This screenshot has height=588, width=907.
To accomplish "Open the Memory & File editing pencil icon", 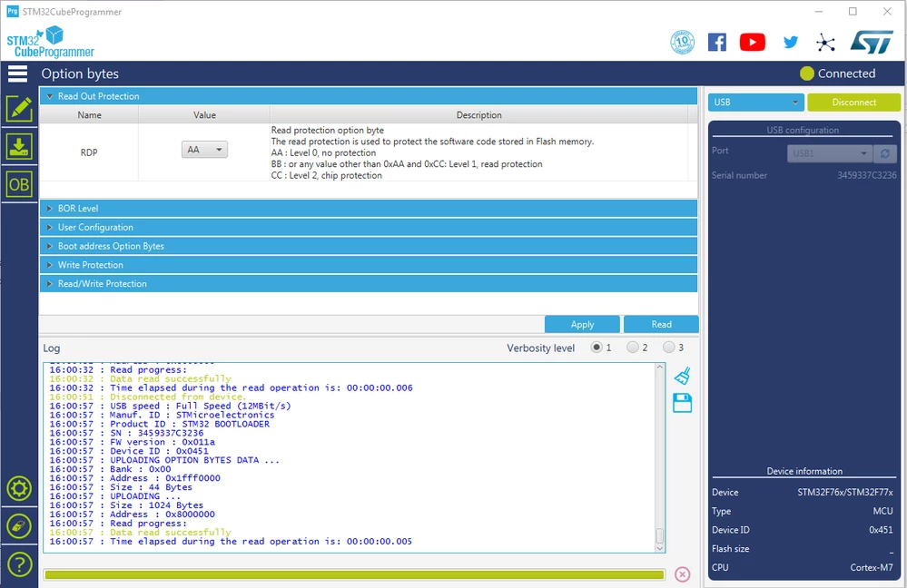I will (19, 109).
